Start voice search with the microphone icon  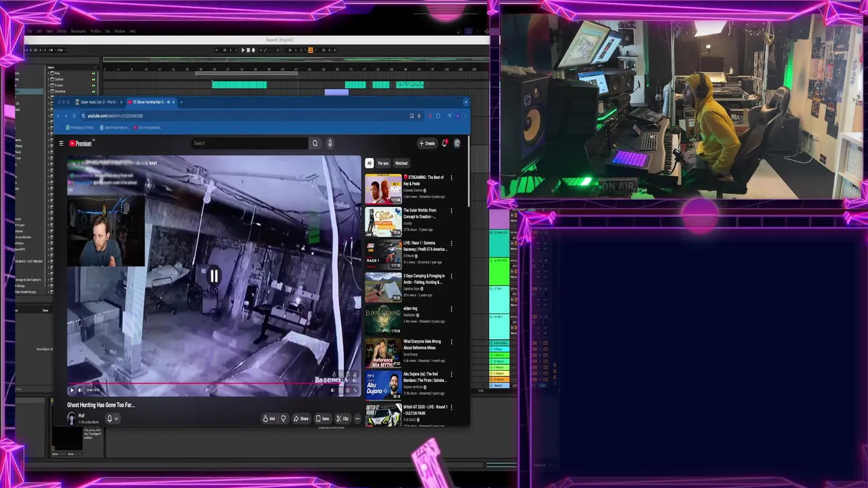click(x=330, y=143)
